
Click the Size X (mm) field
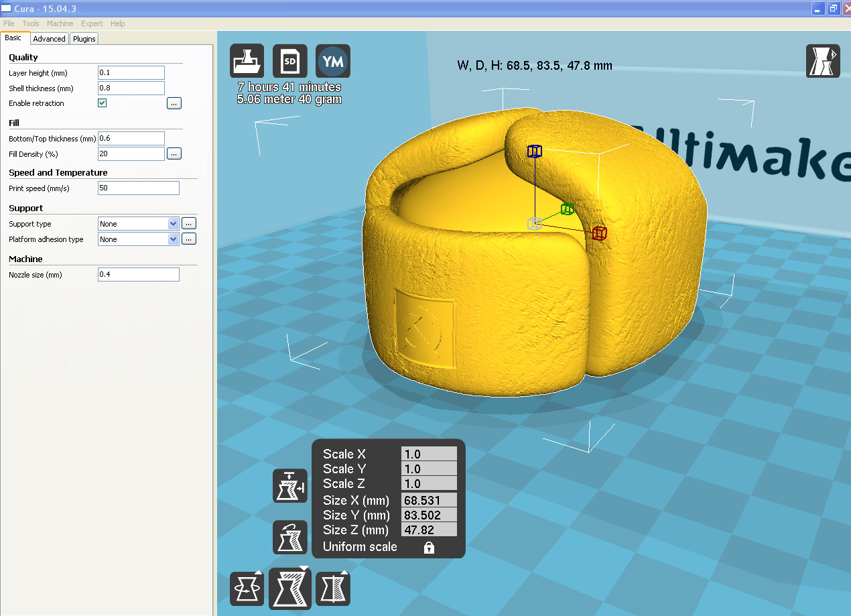[x=429, y=500]
